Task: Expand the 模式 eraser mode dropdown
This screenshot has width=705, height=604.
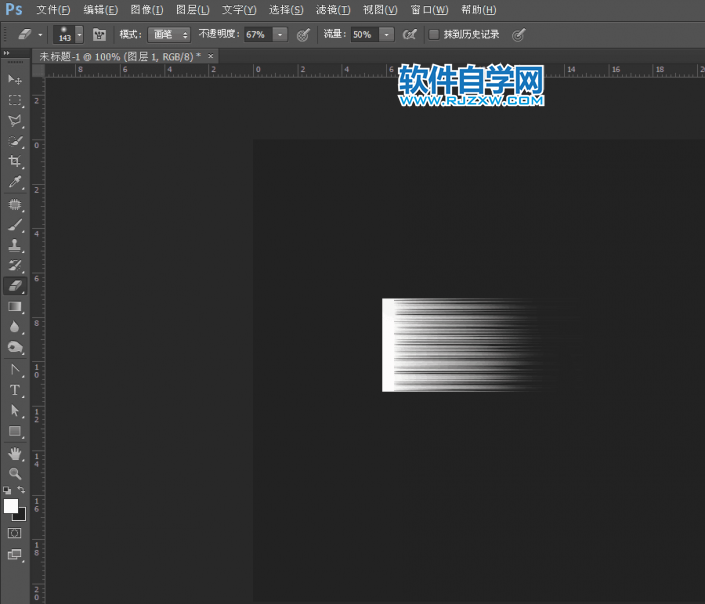Action: (x=169, y=34)
